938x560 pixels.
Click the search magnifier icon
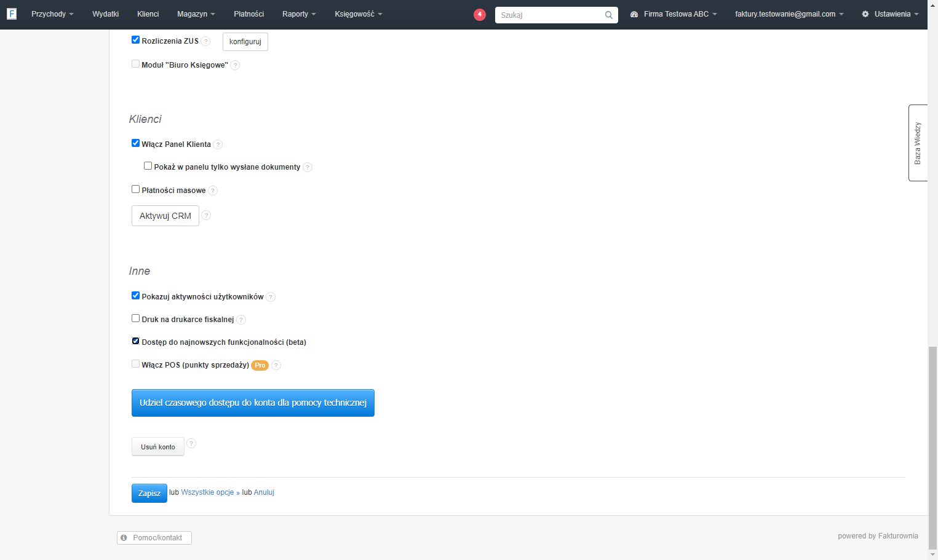(608, 15)
